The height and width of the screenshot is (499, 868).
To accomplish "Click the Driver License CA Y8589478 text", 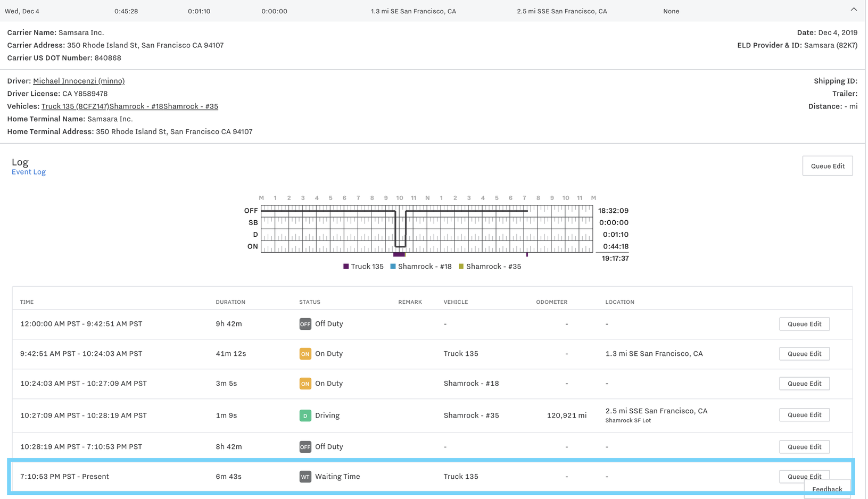I will [57, 94].
